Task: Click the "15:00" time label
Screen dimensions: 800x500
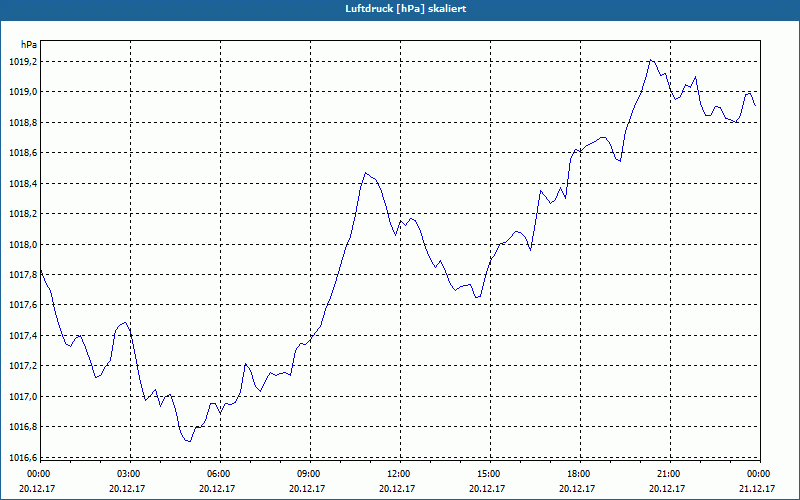Action: tap(490, 474)
